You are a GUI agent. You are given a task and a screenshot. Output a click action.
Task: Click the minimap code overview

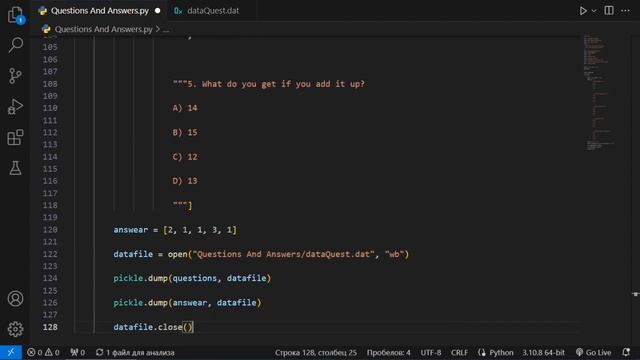pos(599,93)
